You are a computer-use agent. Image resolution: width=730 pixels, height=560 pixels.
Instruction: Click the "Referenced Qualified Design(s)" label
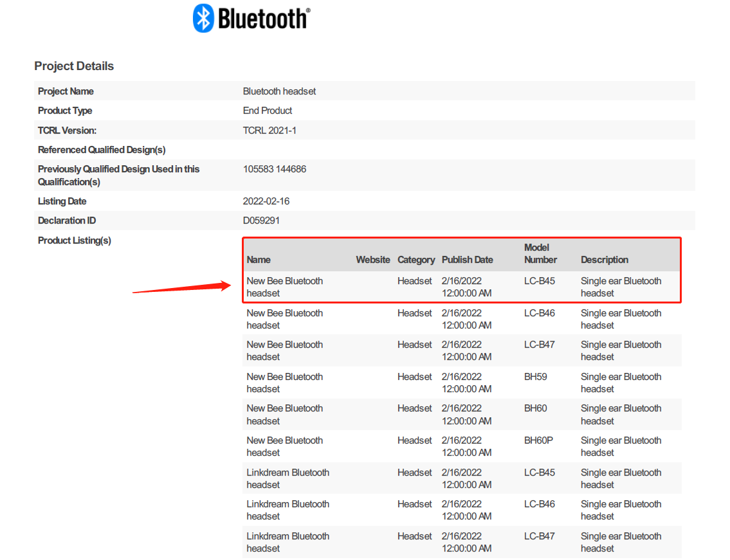coord(102,150)
